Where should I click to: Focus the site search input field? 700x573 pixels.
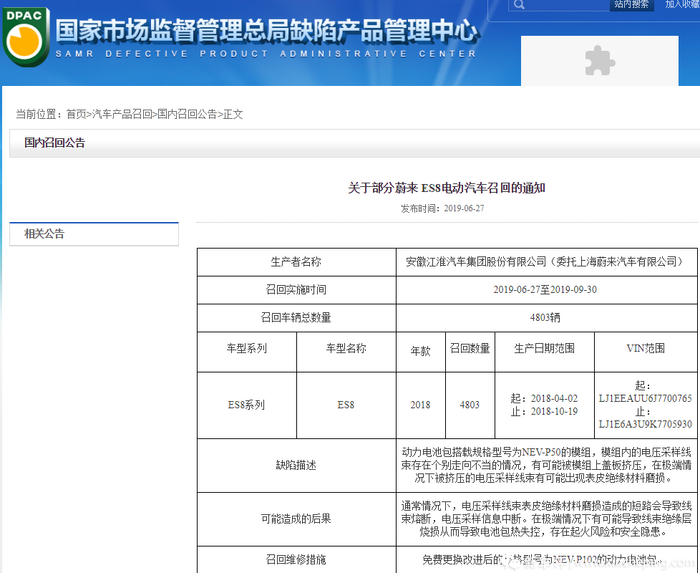click(559, 5)
